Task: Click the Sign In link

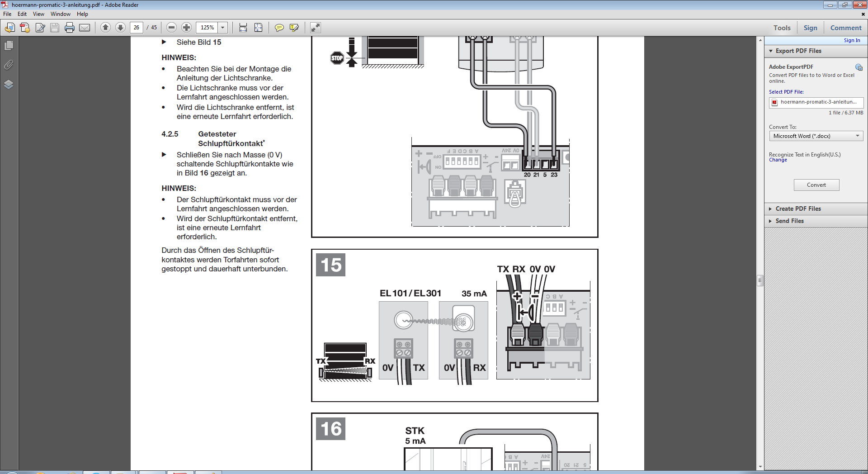Action: 852,41
